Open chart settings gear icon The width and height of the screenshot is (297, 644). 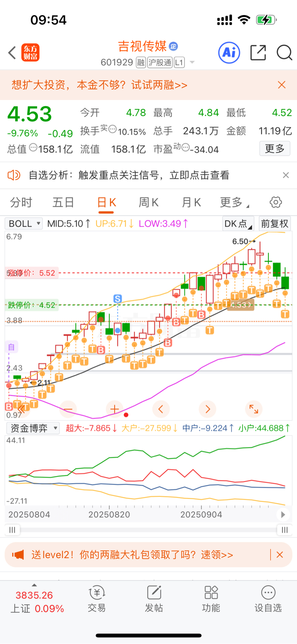(276, 202)
